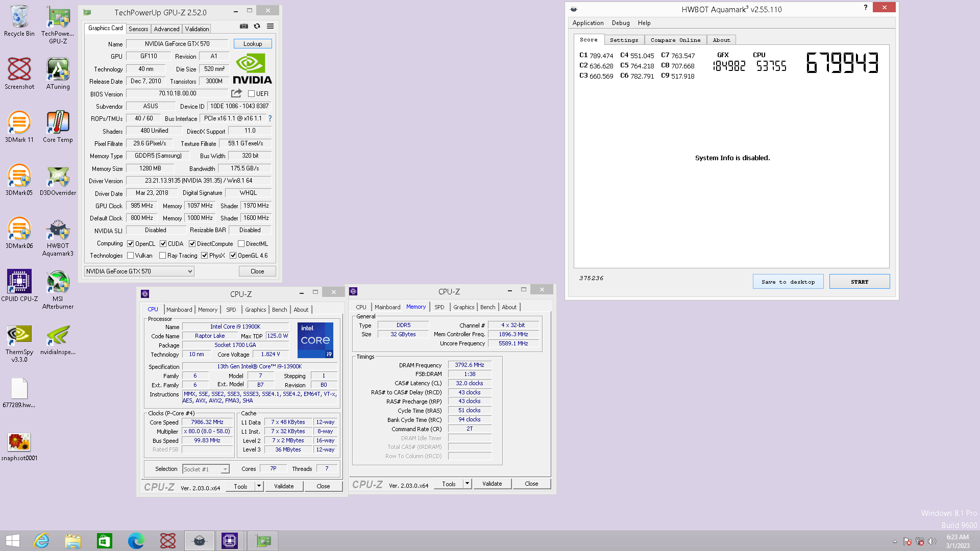
Task: Open Debug menu in Aquamark3
Action: [x=621, y=23]
